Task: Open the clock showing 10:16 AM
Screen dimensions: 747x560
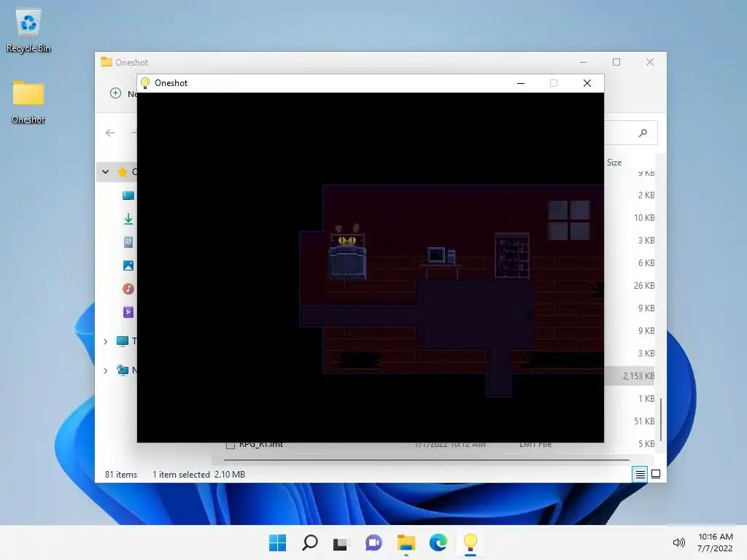Action: click(x=715, y=542)
